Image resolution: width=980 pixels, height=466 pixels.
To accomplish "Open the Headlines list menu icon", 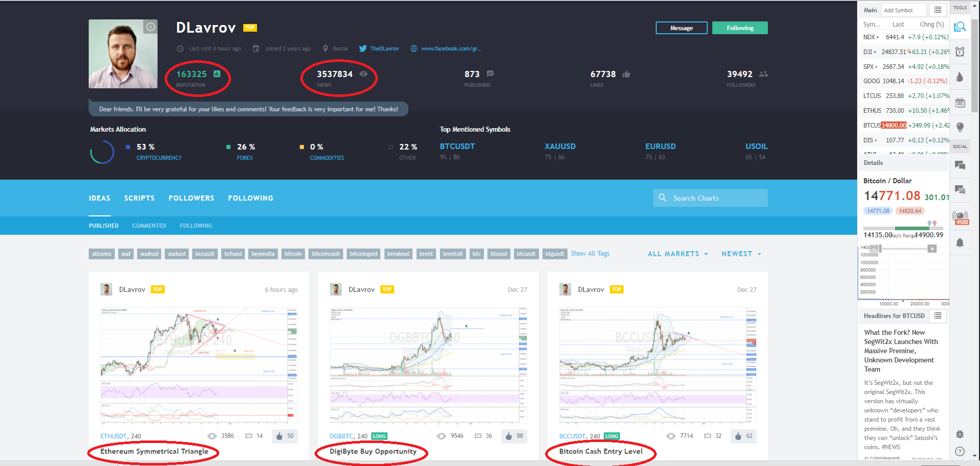I will (x=938, y=316).
